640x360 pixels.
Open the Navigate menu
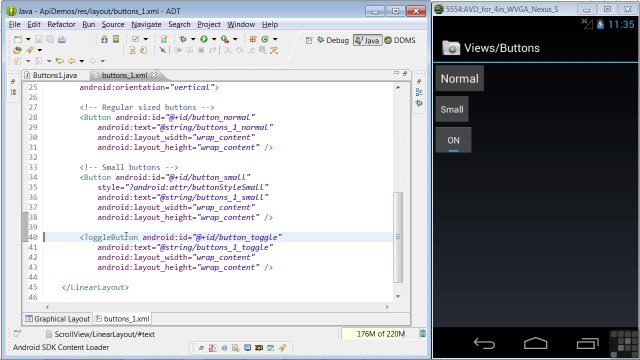[146, 24]
